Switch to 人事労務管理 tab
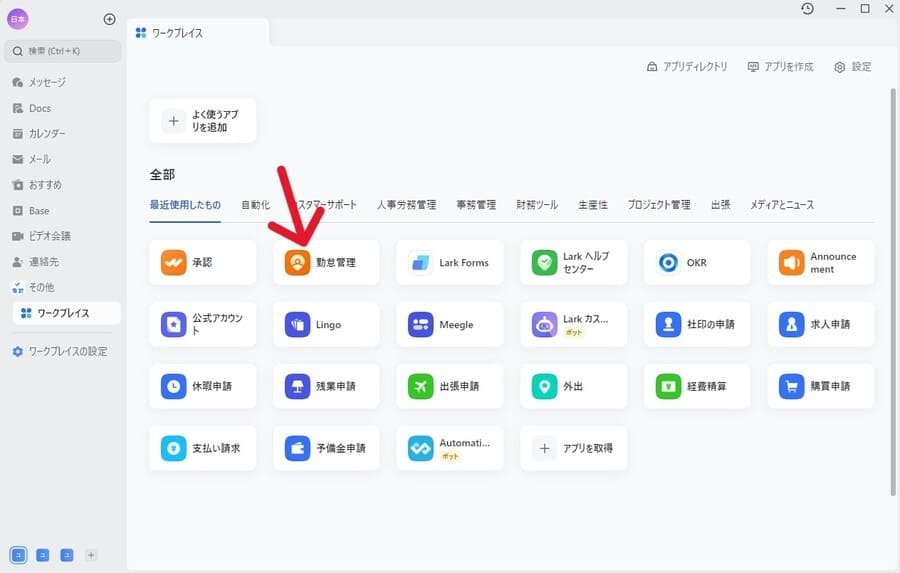The width and height of the screenshot is (900, 573). click(406, 205)
